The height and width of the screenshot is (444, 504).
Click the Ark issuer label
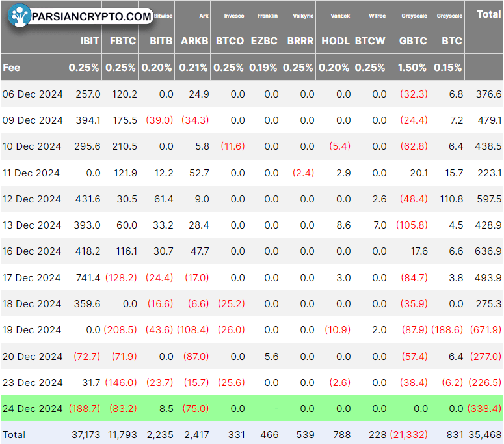pos(204,16)
